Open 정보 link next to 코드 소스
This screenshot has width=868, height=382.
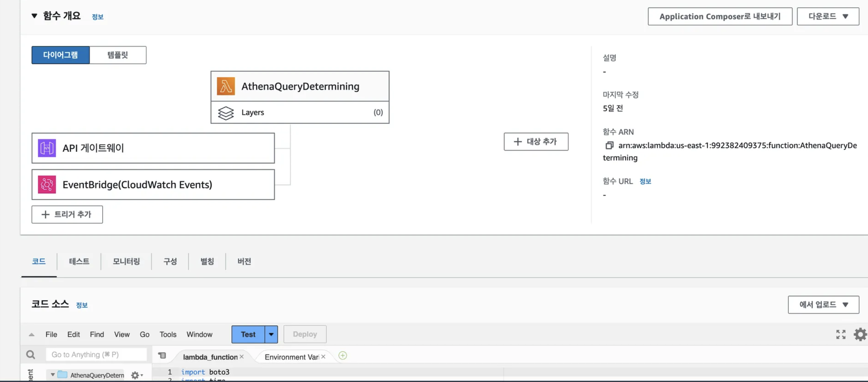click(x=82, y=305)
